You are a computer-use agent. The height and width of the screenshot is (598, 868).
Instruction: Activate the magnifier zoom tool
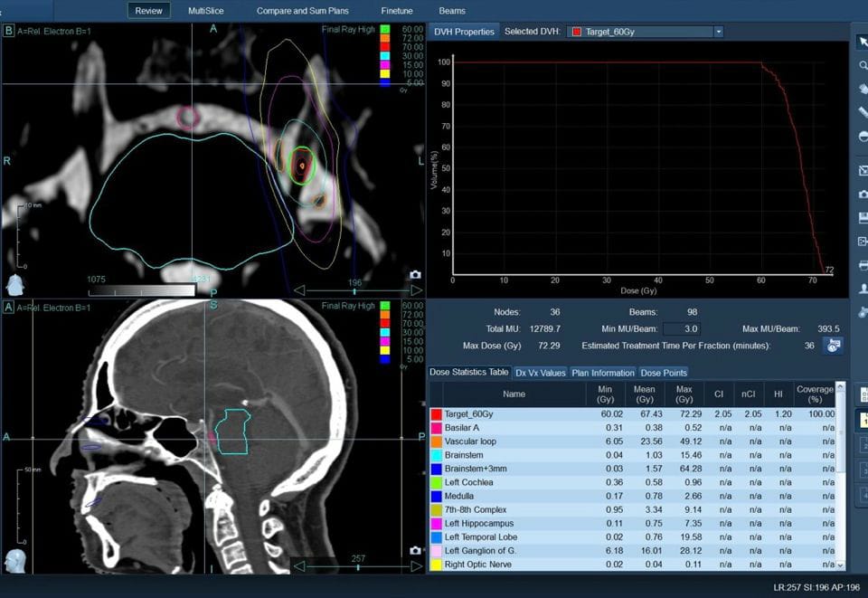click(862, 65)
